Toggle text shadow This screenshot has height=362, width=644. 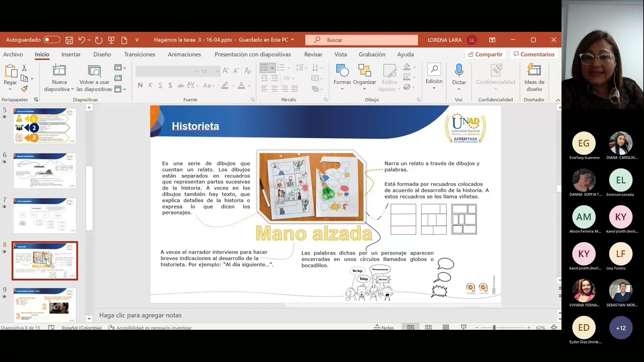tap(170, 85)
